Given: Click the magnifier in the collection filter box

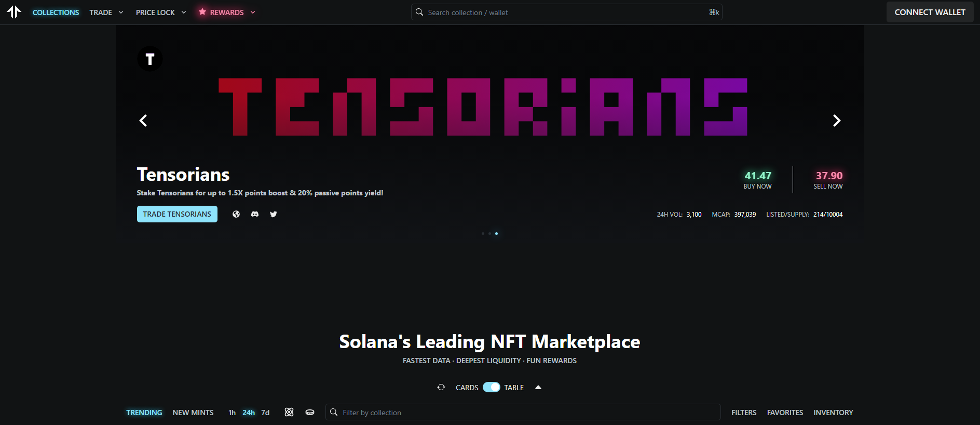Looking at the screenshot, I should [334, 412].
